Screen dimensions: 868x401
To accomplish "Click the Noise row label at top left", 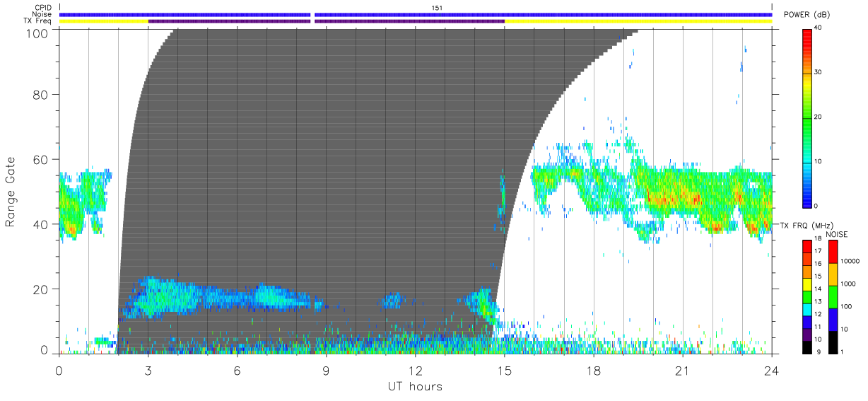I will coord(42,14).
